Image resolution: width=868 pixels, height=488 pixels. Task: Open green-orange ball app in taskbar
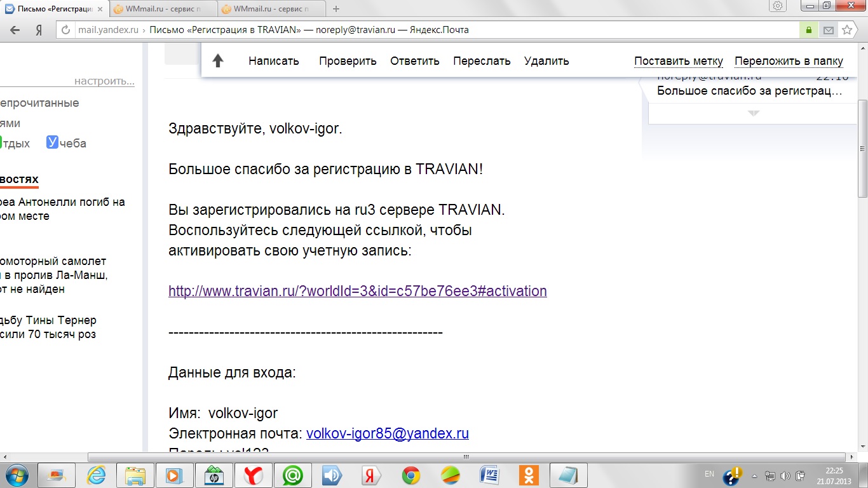451,475
